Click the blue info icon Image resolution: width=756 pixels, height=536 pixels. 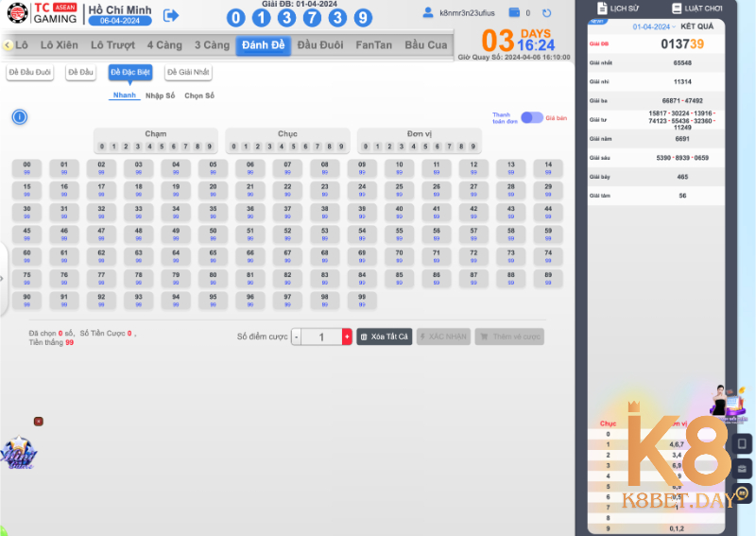tap(19, 117)
